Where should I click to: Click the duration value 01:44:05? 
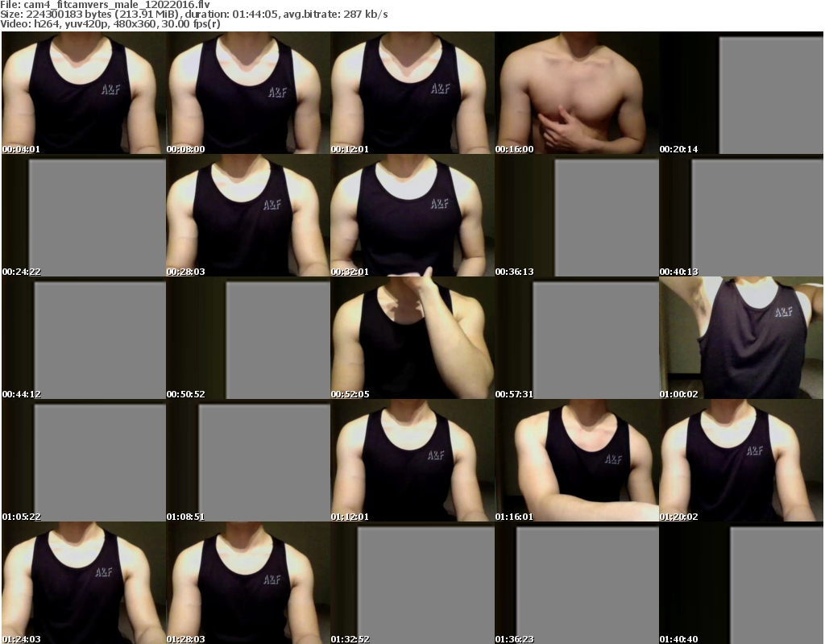[x=255, y=15]
